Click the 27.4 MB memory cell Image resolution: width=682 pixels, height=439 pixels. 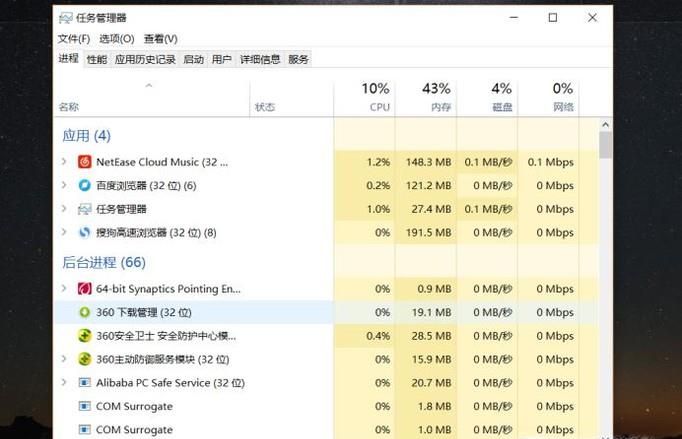click(426, 209)
